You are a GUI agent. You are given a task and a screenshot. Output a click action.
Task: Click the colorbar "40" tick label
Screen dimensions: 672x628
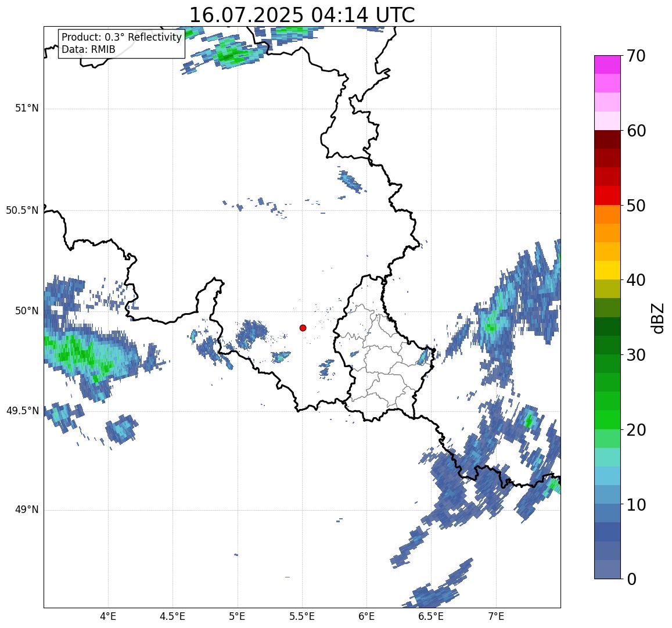click(636, 280)
